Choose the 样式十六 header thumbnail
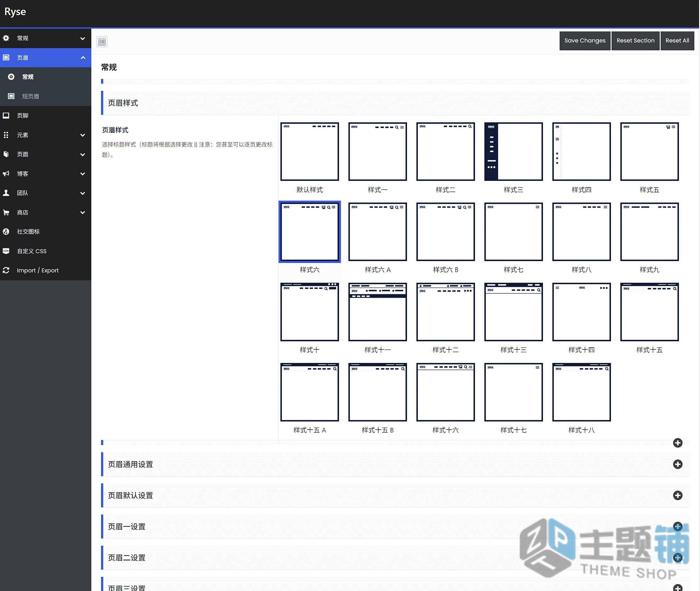Viewport: 700px width, 591px height. 446,392
